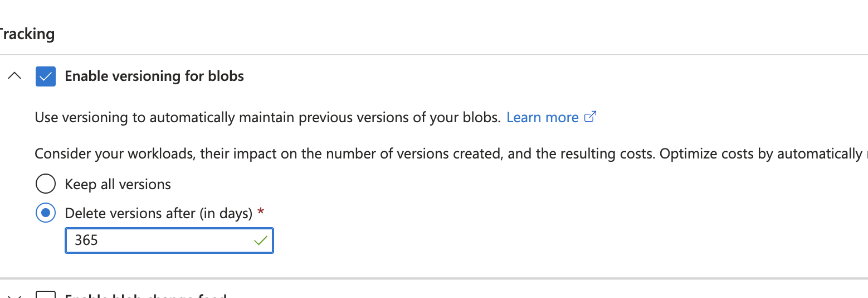868x298 pixels.
Task: Click the Enable blob change feed label
Action: click(x=146, y=295)
